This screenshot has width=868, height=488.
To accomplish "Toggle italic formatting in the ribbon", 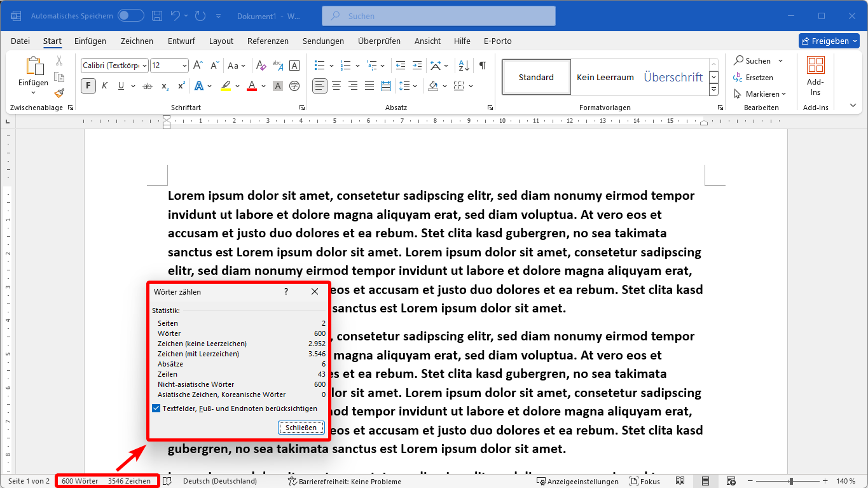I will coord(104,86).
